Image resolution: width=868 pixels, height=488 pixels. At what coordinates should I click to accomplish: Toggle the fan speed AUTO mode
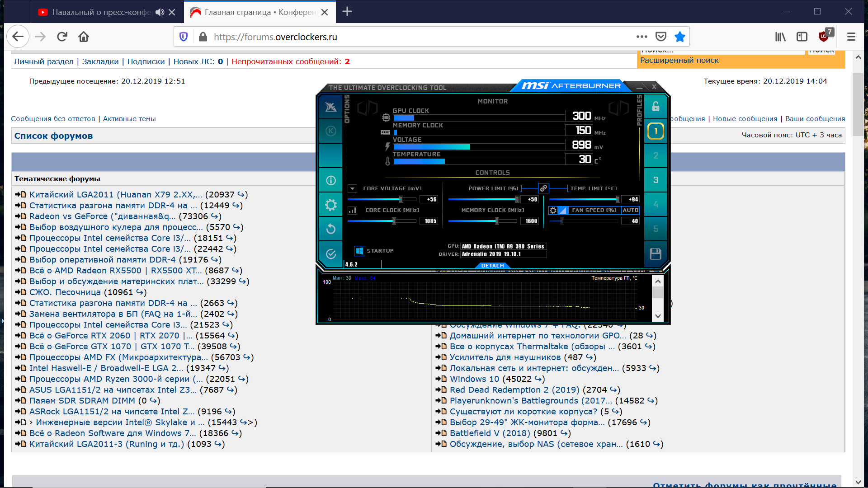[x=630, y=210]
